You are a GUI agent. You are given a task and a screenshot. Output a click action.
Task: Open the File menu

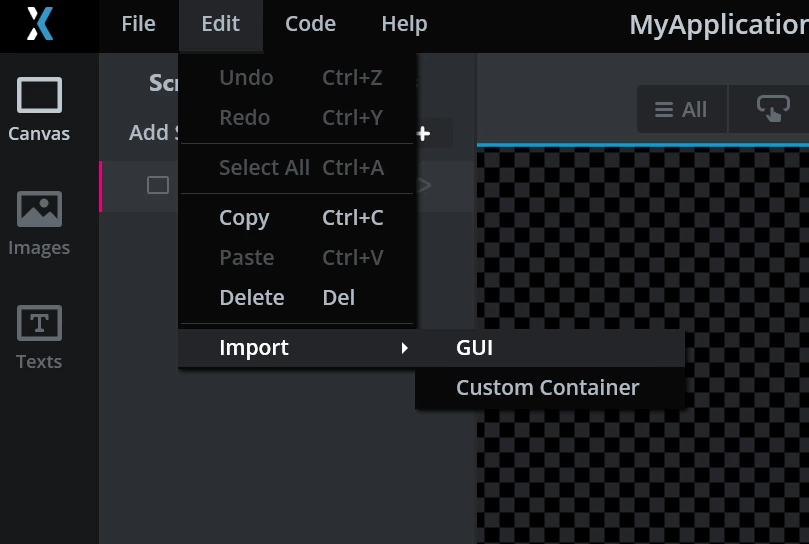pyautogui.click(x=138, y=24)
